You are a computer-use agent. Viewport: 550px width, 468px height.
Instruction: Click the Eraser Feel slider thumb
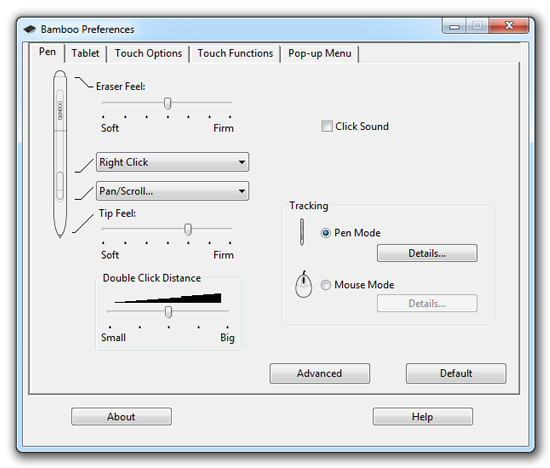[168, 103]
